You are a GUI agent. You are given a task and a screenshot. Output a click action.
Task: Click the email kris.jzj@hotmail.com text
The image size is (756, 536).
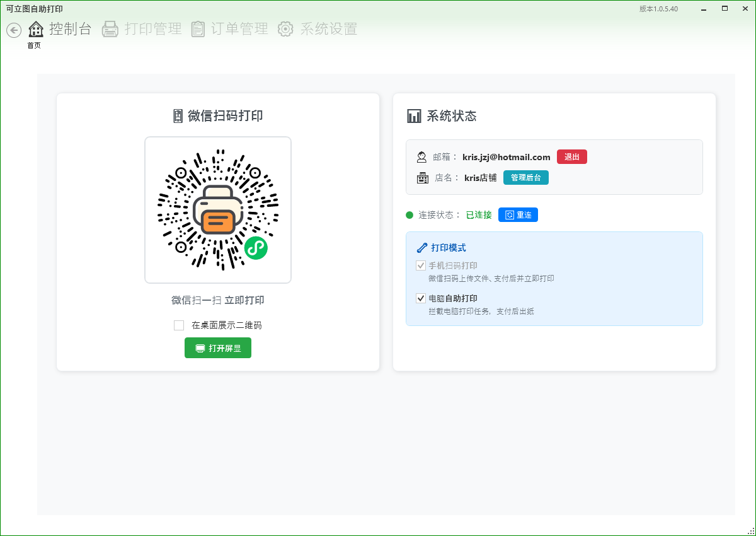507,157
